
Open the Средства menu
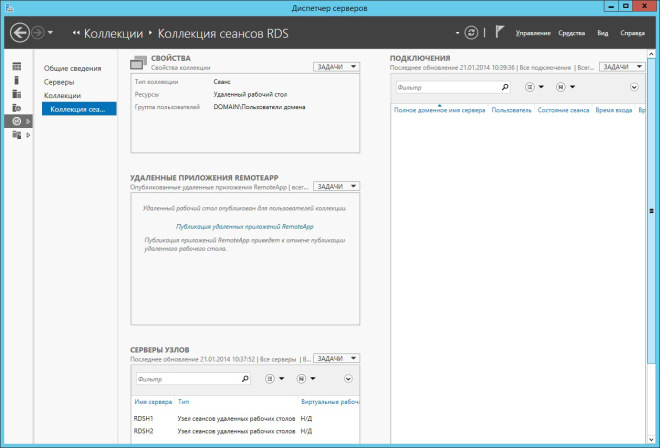(x=572, y=34)
